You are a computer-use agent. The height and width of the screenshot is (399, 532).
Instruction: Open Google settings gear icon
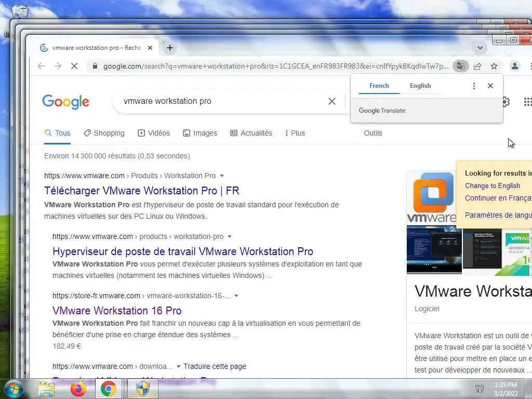click(x=506, y=101)
